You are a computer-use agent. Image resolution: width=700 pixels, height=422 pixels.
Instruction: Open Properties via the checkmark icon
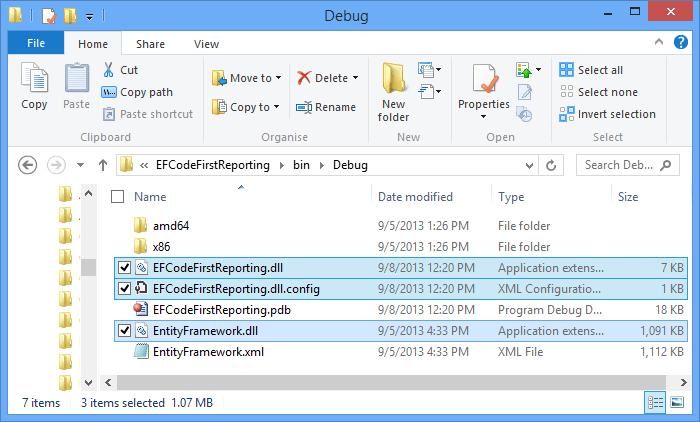click(x=484, y=80)
